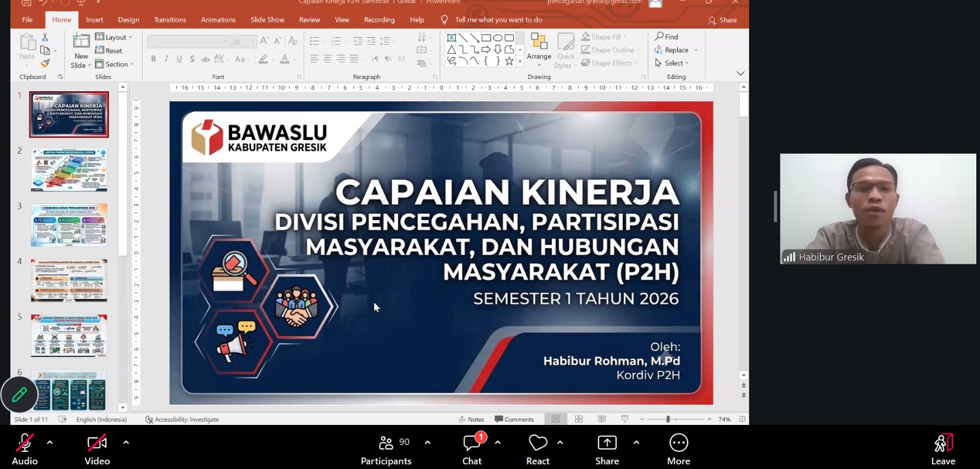The height and width of the screenshot is (469, 980).
Task: Click the Comments button in status bar
Action: (x=514, y=419)
